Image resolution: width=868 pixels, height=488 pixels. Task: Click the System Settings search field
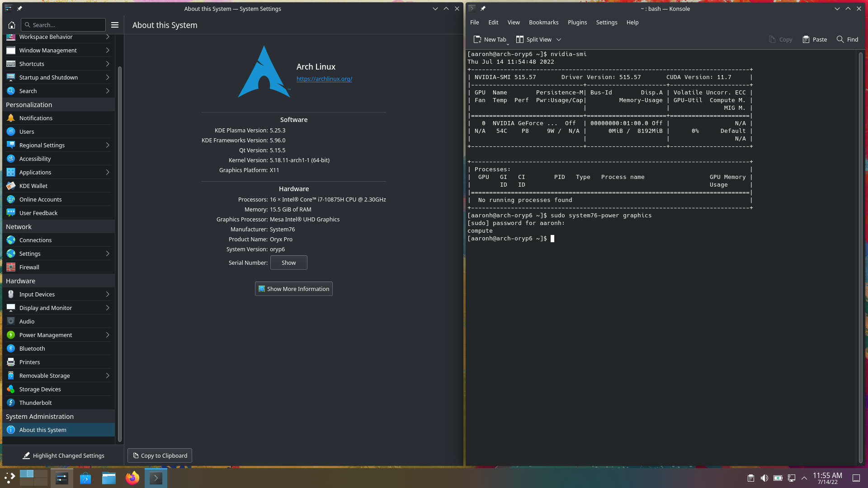pyautogui.click(x=63, y=25)
